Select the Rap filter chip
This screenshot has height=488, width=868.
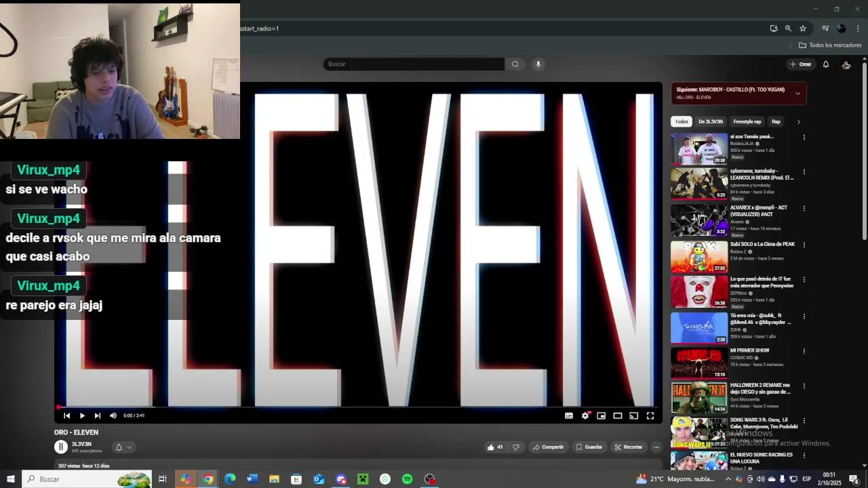(776, 121)
